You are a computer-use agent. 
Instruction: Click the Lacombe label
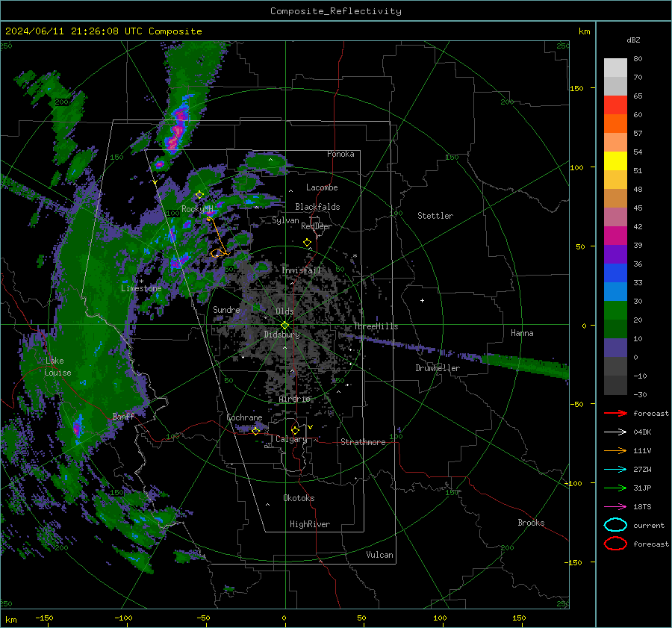[x=322, y=187]
